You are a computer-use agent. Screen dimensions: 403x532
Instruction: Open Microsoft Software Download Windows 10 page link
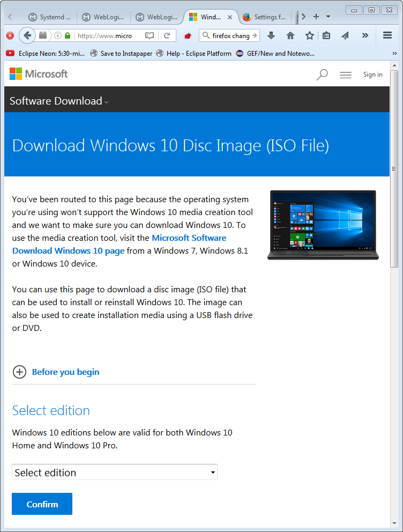119,245
